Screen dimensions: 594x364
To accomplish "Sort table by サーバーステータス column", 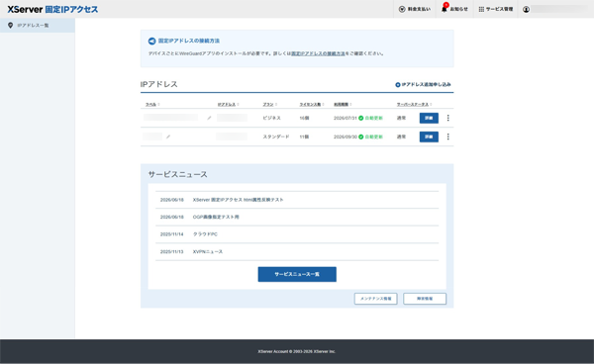I will click(x=414, y=105).
